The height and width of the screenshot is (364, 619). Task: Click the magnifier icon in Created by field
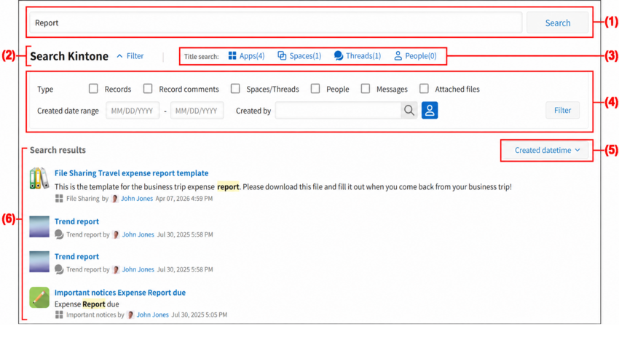click(x=409, y=111)
